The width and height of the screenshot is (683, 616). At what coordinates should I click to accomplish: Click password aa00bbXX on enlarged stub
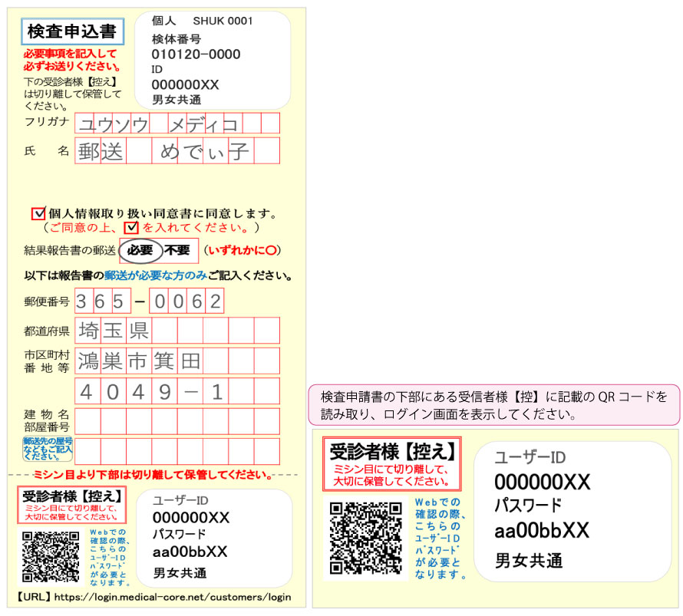point(542,530)
